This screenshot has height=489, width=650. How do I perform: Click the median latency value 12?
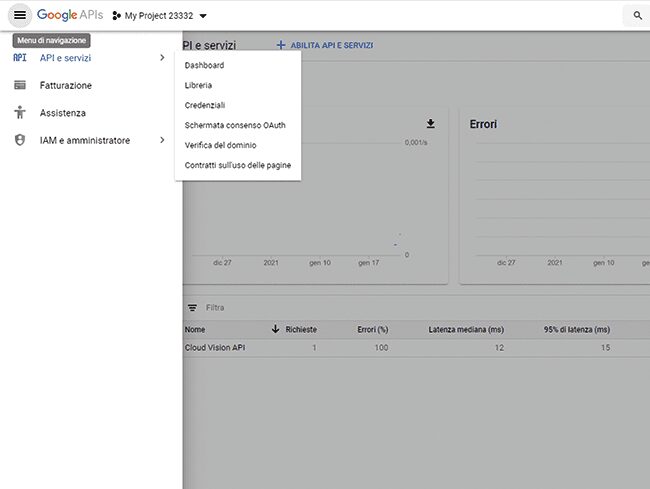pos(499,348)
